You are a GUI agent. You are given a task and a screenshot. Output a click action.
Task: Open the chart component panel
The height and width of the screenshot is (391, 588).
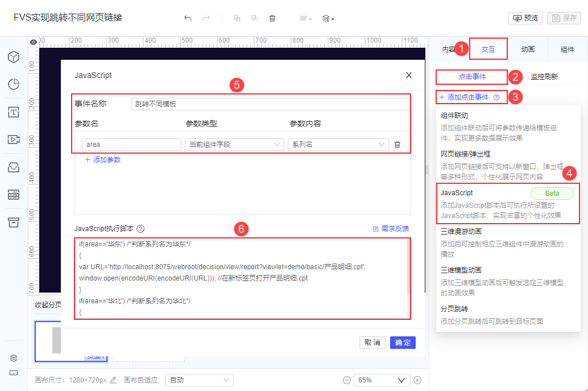tap(14, 84)
